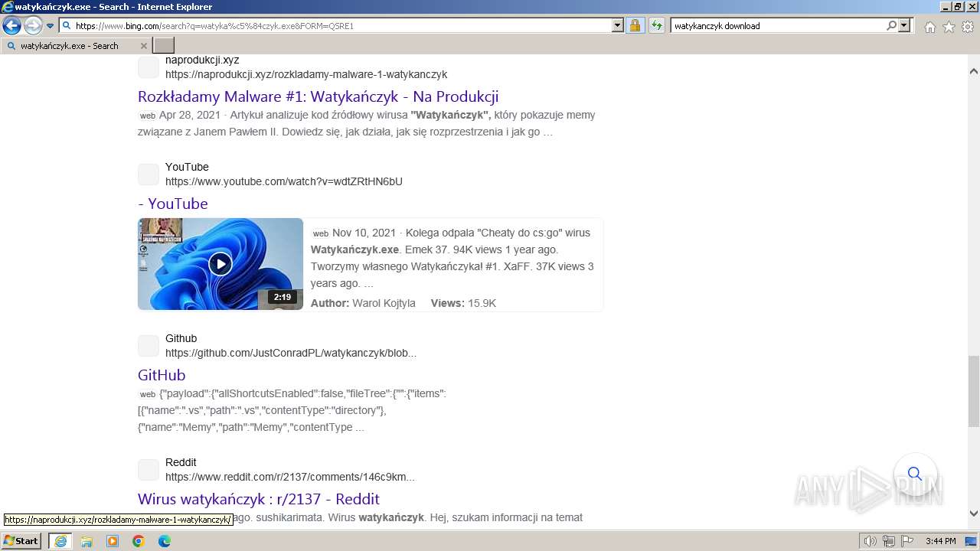Click 'Author: Warol Kojtyla' text
Screen dimensions: 980x551
click(363, 303)
